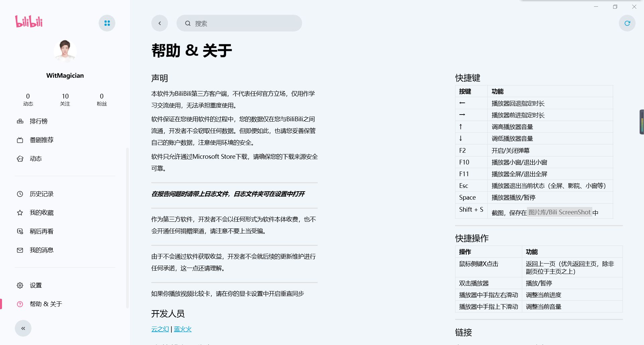The image size is (644, 345).
Task: Click the 播放器播放/暂停 cell
Action: pyautogui.click(x=550, y=197)
